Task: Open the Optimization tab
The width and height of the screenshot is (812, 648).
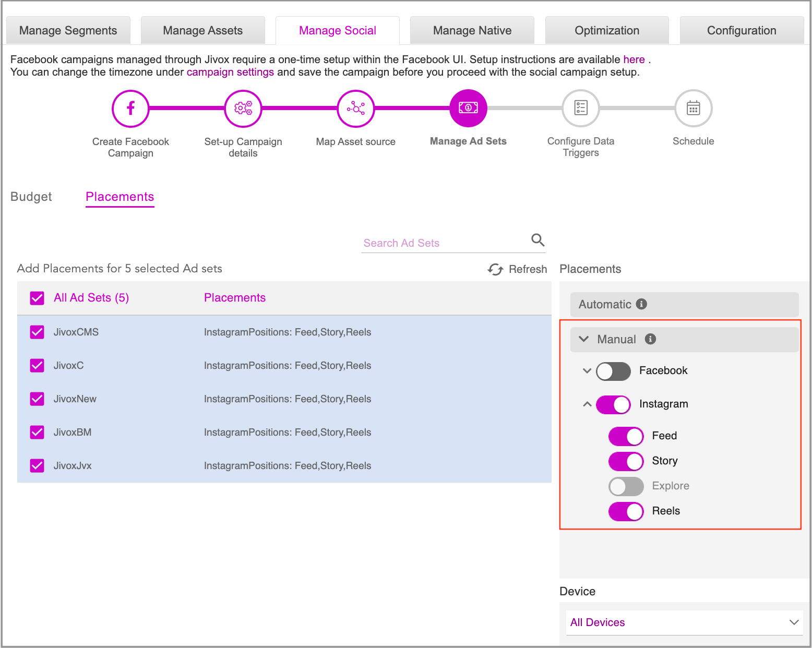Action: [607, 30]
